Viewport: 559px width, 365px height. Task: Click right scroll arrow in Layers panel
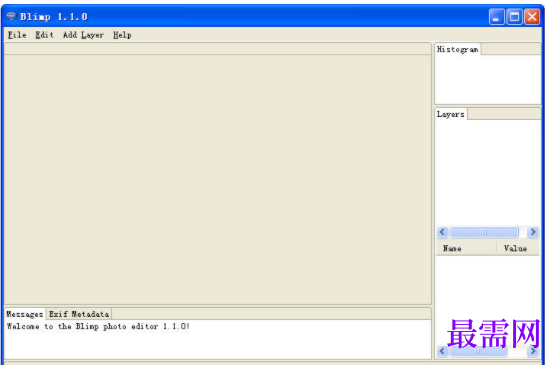533,232
